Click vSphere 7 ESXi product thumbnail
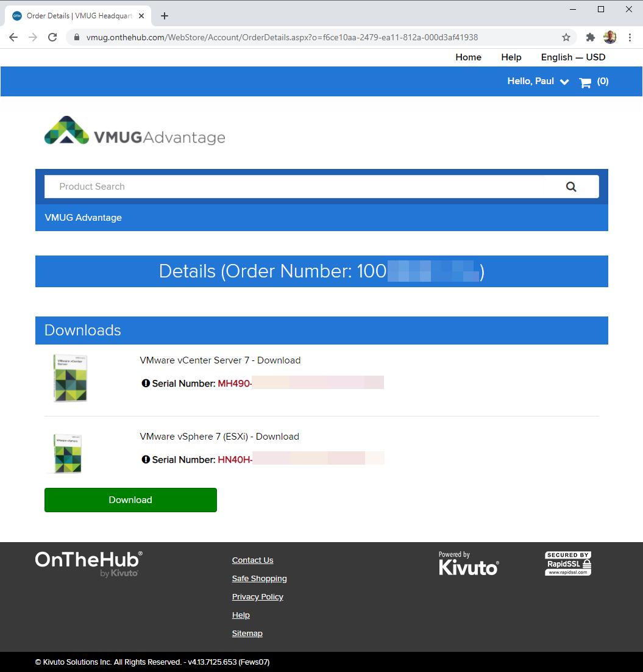 [68, 454]
